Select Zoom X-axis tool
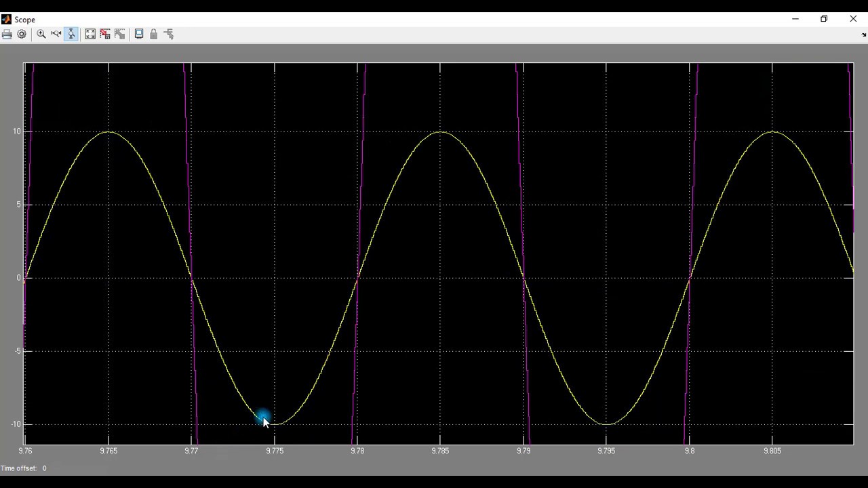Screen dimensions: 868x488 56,34
